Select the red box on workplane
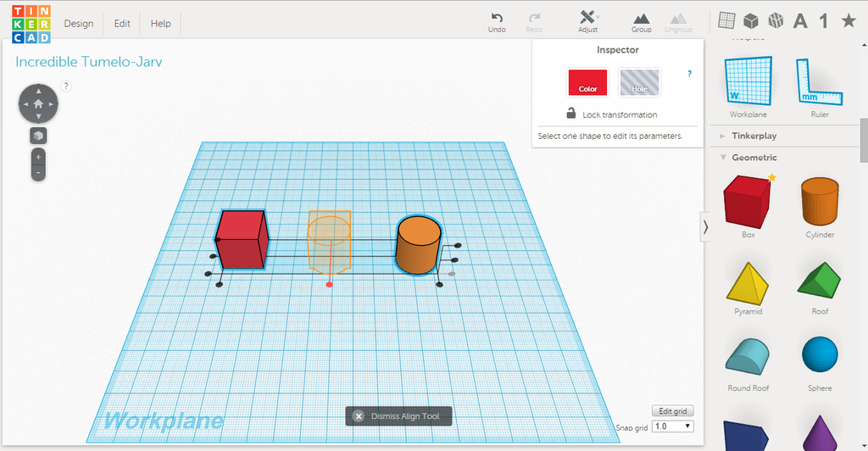The image size is (868, 451). (242, 240)
